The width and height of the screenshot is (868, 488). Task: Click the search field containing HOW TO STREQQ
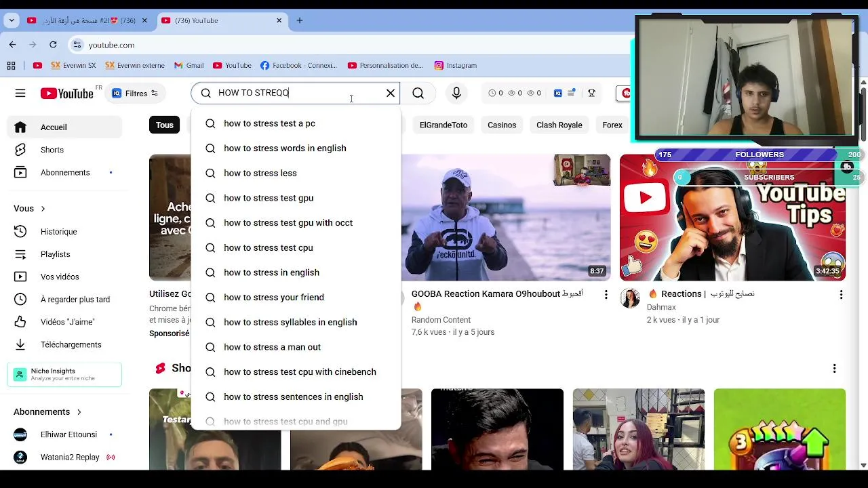(x=296, y=93)
